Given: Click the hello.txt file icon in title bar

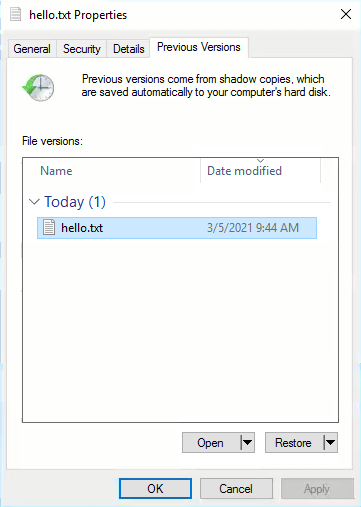Looking at the screenshot, I should coord(16,15).
